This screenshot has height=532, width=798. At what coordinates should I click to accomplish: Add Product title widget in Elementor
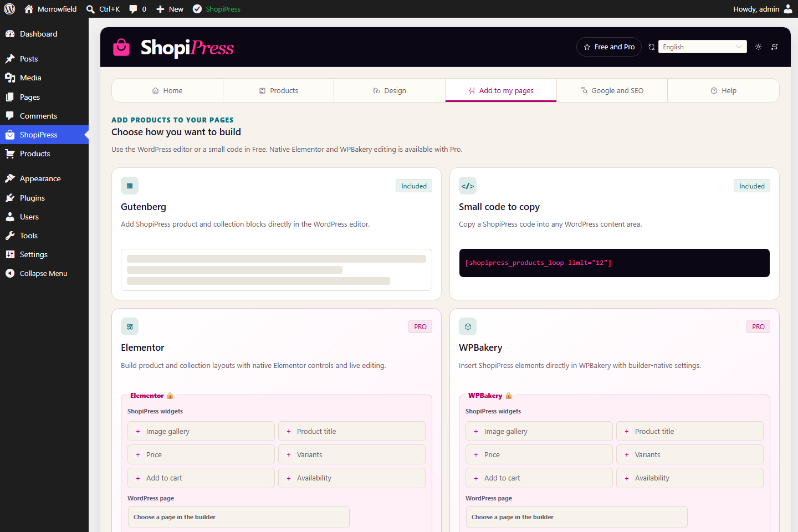coord(352,431)
